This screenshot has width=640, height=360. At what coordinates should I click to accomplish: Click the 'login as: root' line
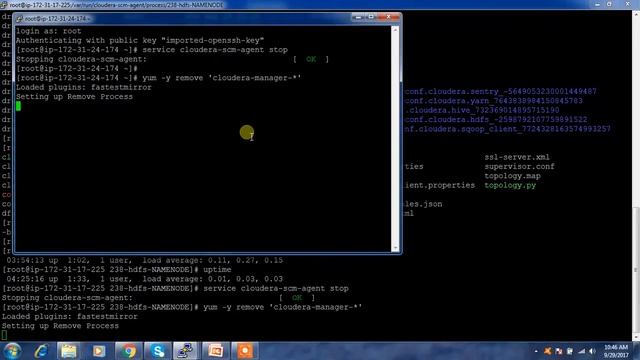click(49, 31)
